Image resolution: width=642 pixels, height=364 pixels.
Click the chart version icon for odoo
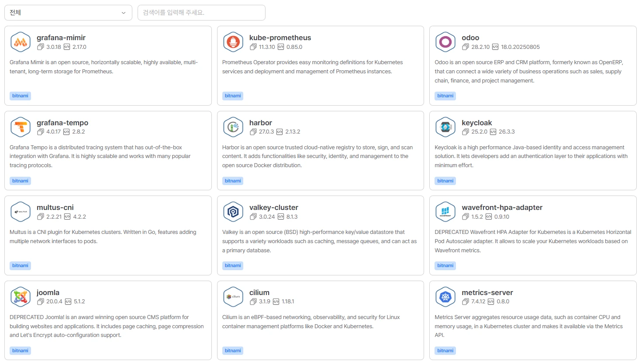466,47
